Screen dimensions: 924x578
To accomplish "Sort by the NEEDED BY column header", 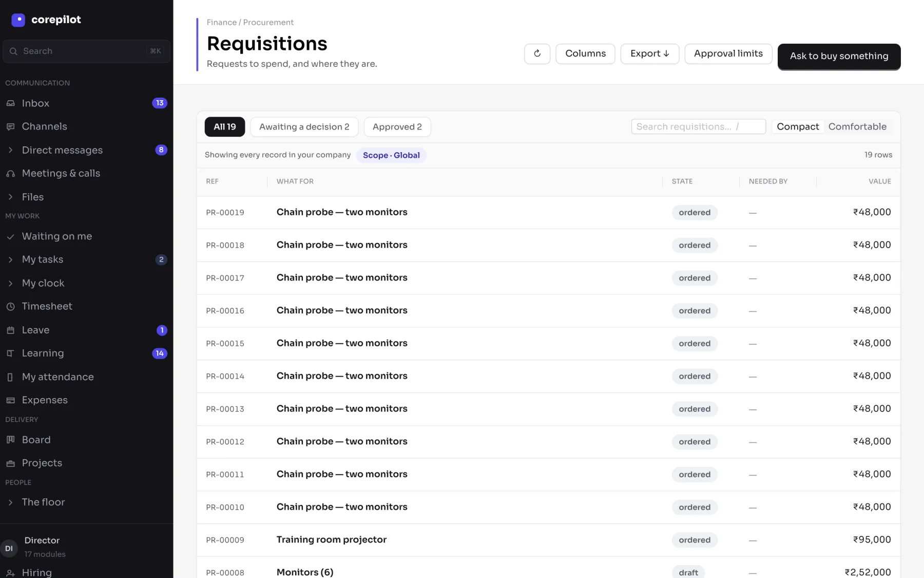I will click(768, 181).
